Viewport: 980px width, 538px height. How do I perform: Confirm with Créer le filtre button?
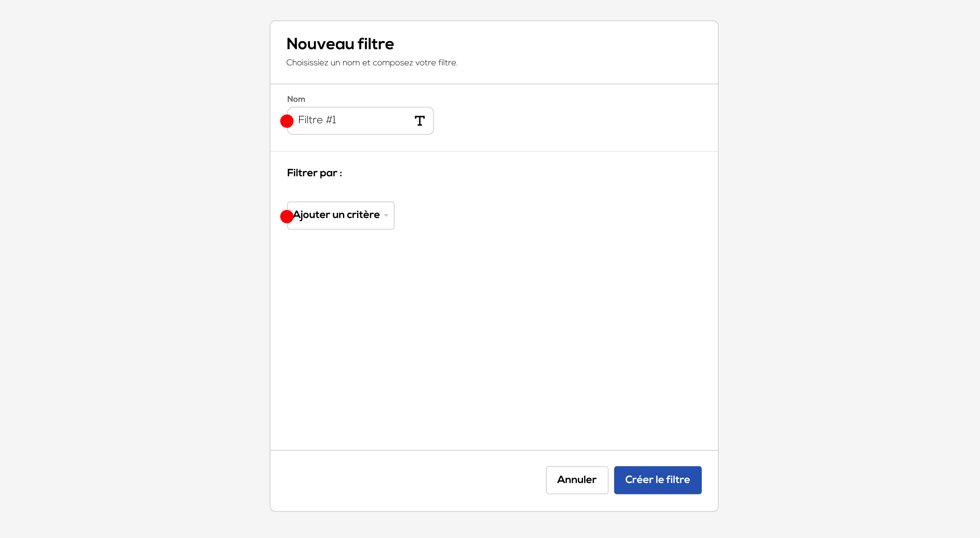point(657,480)
